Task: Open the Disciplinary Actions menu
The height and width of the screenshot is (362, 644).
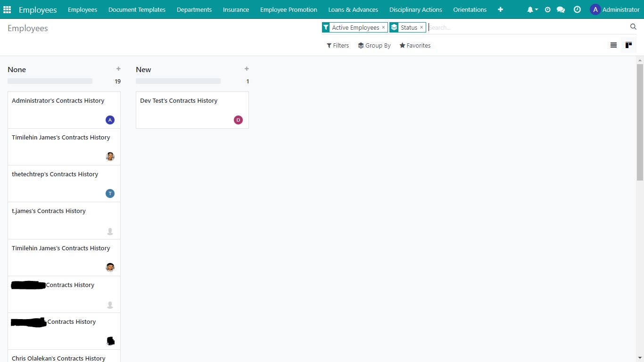Action: (416, 9)
